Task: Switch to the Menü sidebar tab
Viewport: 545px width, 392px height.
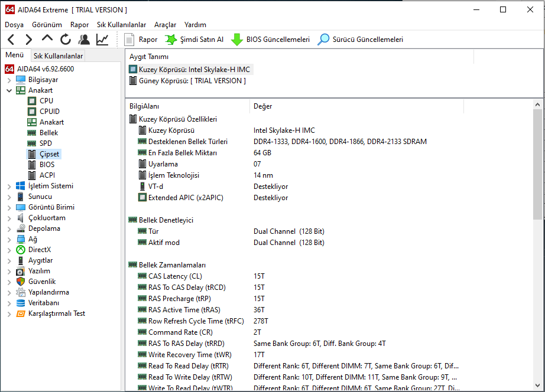Action: click(15, 55)
